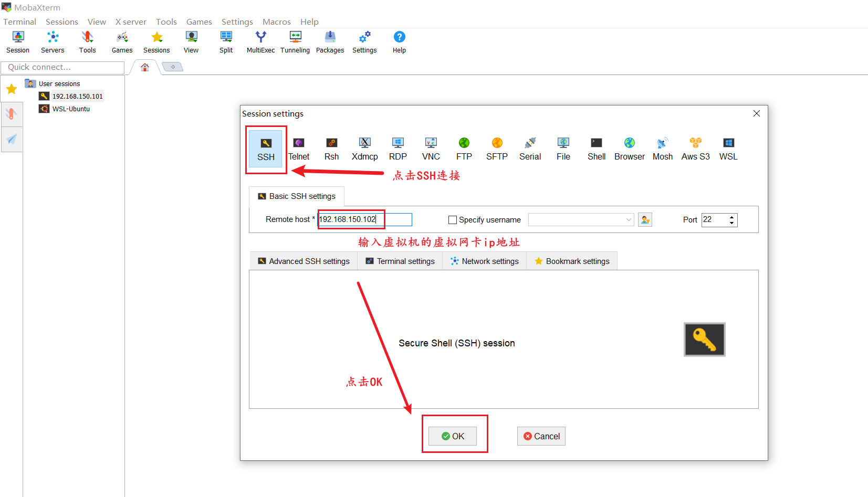
Task: Select the RDP session type
Action: [398, 149]
